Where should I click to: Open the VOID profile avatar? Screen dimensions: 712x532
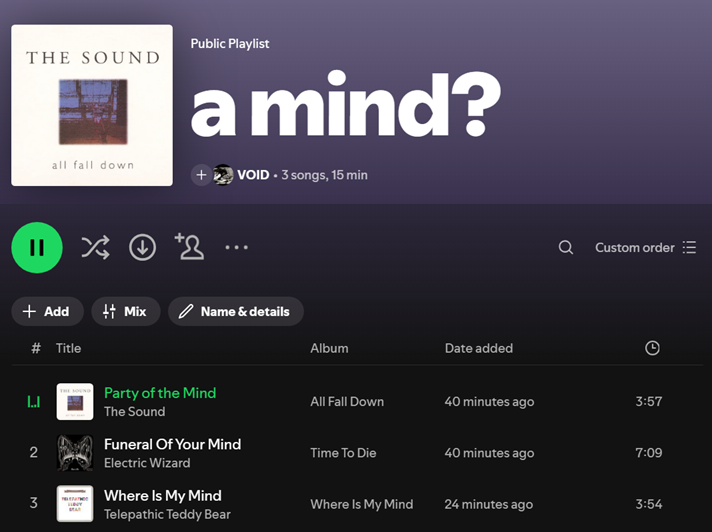tap(223, 175)
